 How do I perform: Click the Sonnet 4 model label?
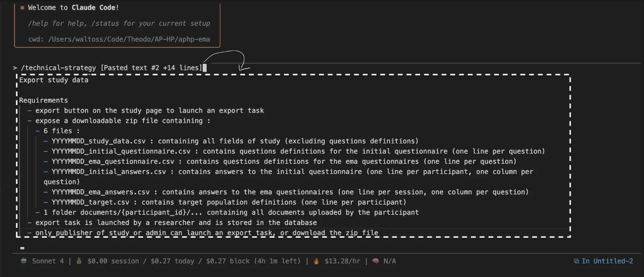pyautogui.click(x=48, y=261)
